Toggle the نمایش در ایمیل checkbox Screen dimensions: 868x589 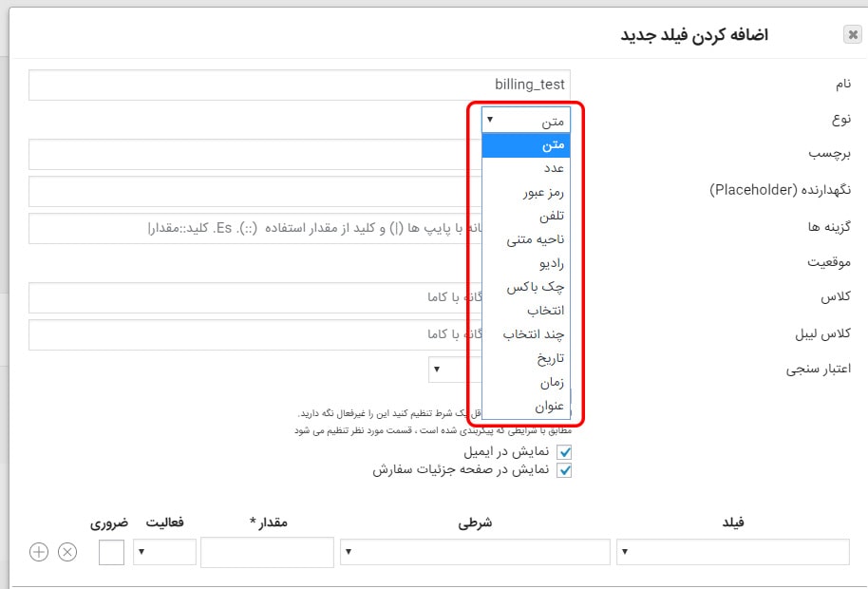tap(564, 452)
